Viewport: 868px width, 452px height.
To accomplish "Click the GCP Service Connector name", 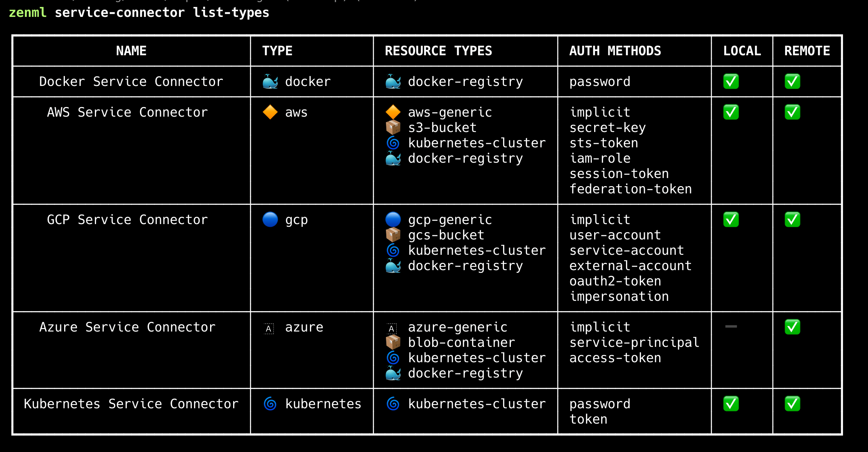I will [x=127, y=219].
